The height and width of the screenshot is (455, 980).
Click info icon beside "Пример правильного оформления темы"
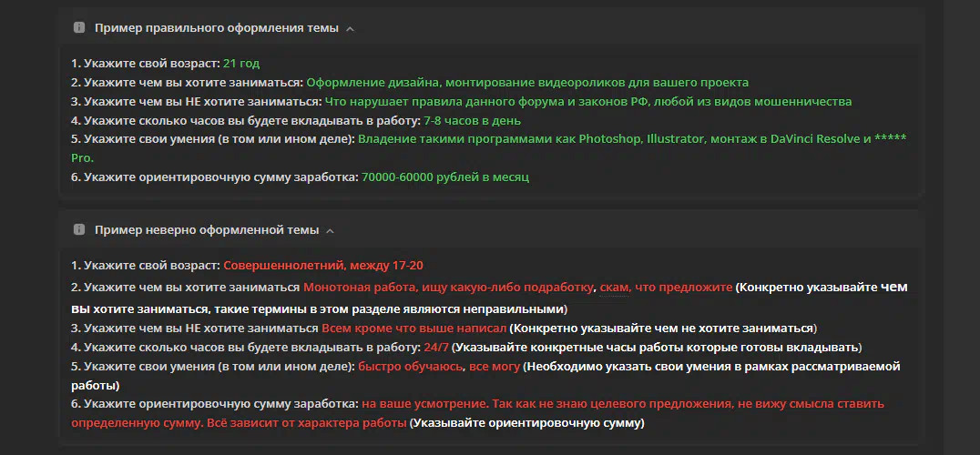[78, 28]
